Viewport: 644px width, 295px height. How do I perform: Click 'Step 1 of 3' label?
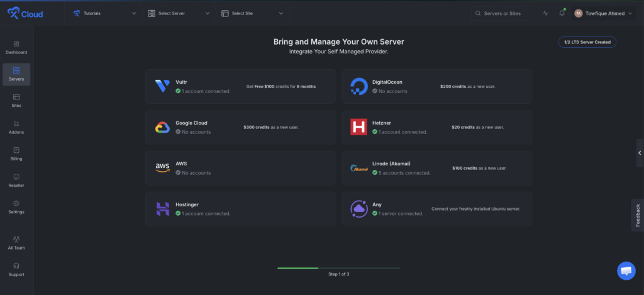tap(339, 274)
